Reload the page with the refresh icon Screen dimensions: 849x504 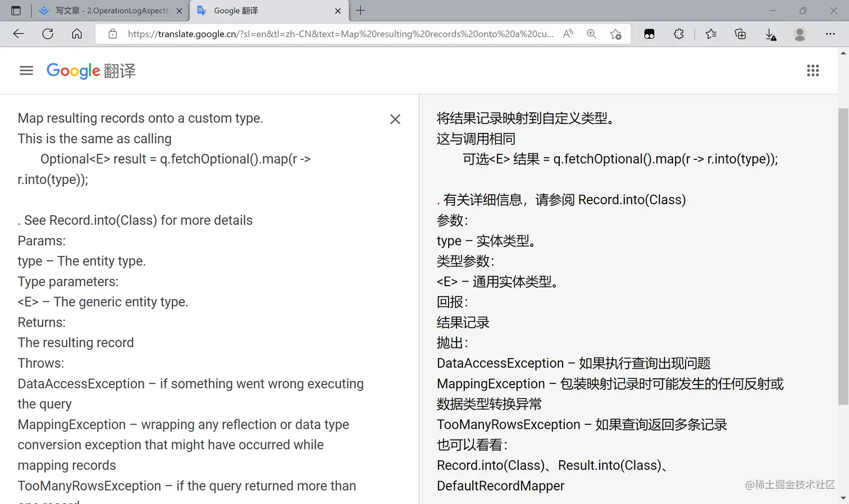(48, 34)
